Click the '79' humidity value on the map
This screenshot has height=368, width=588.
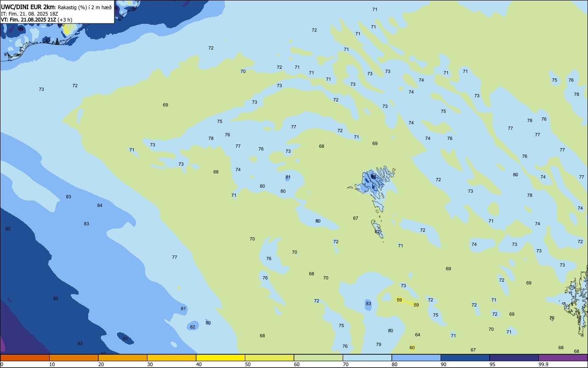click(379, 344)
